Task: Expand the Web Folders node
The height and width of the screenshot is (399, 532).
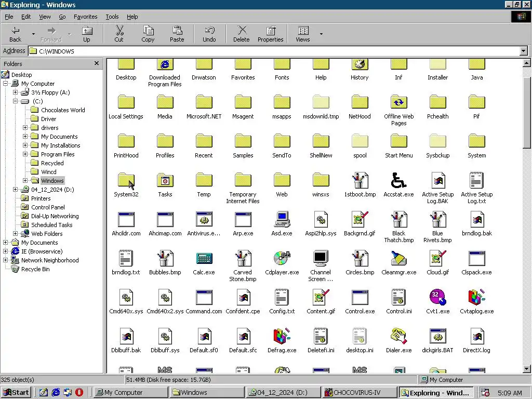Action: (15, 233)
